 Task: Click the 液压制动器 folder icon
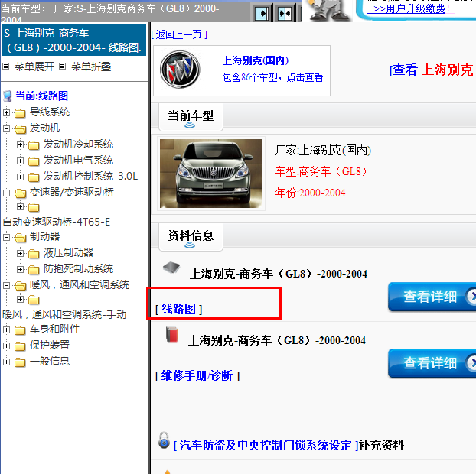point(34,254)
